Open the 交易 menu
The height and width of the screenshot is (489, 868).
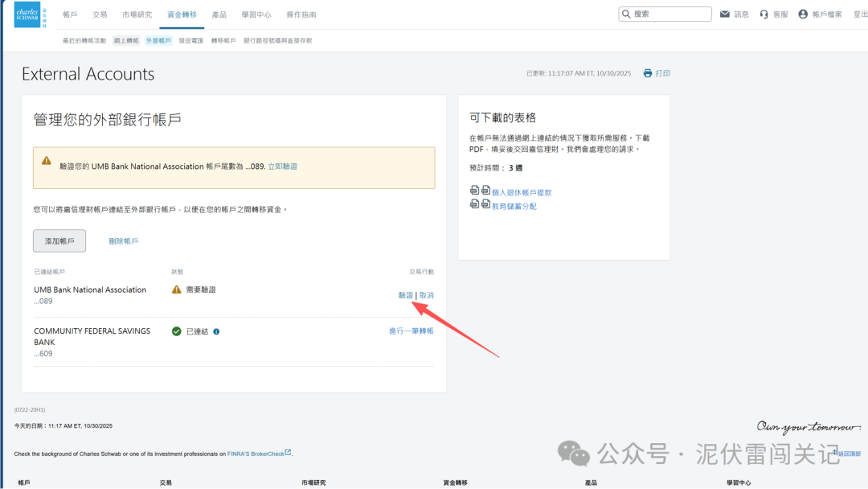pos(100,14)
